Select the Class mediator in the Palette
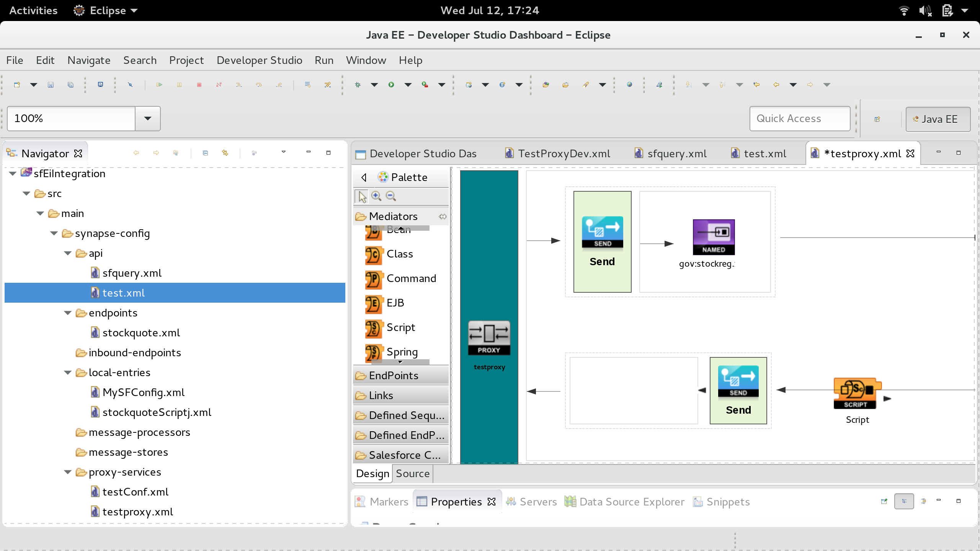 pos(399,254)
